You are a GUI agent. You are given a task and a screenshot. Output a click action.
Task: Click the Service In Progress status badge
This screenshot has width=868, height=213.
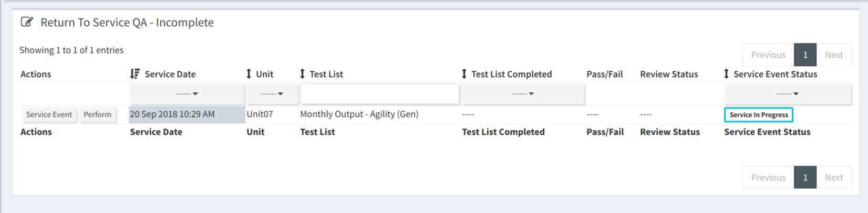(759, 115)
